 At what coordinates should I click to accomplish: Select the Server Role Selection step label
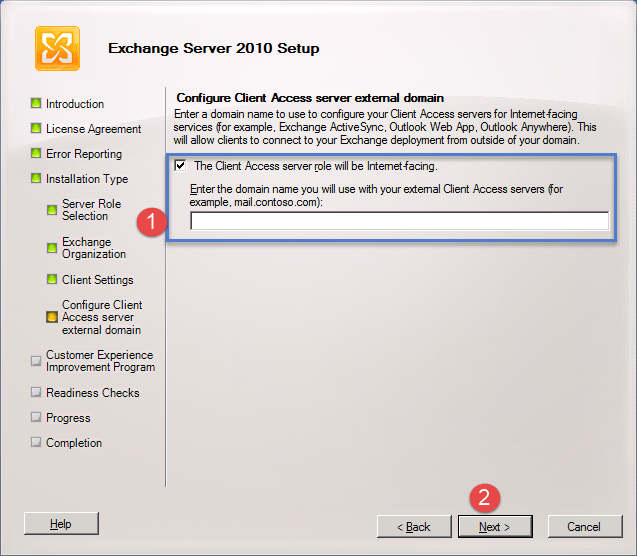pyautogui.click(x=91, y=210)
